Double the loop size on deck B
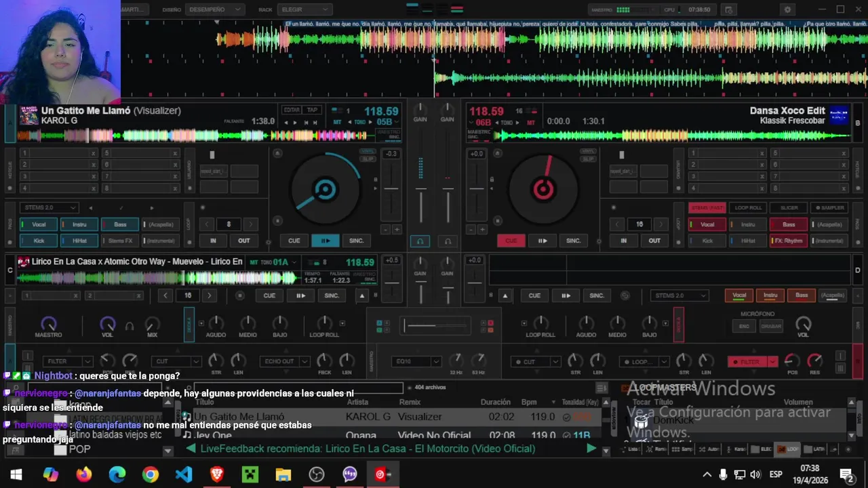 pyautogui.click(x=660, y=224)
